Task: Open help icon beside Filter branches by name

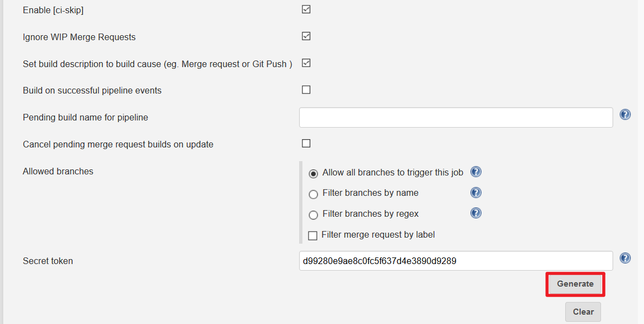Action: pyautogui.click(x=476, y=193)
